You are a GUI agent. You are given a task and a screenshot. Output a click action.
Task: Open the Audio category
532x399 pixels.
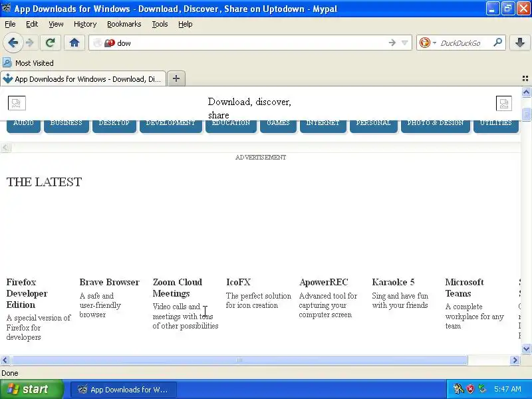pyautogui.click(x=23, y=126)
